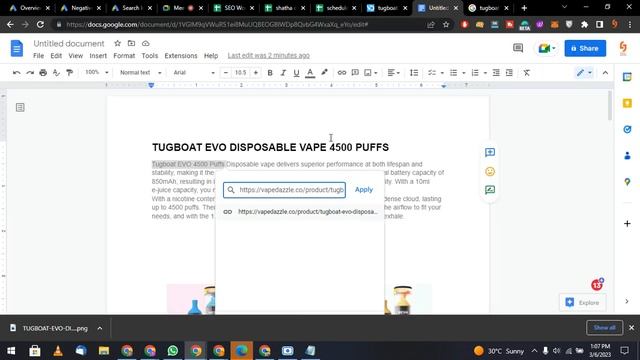Open comment history icon
Viewport: 640px width, 360px height.
point(518,48)
